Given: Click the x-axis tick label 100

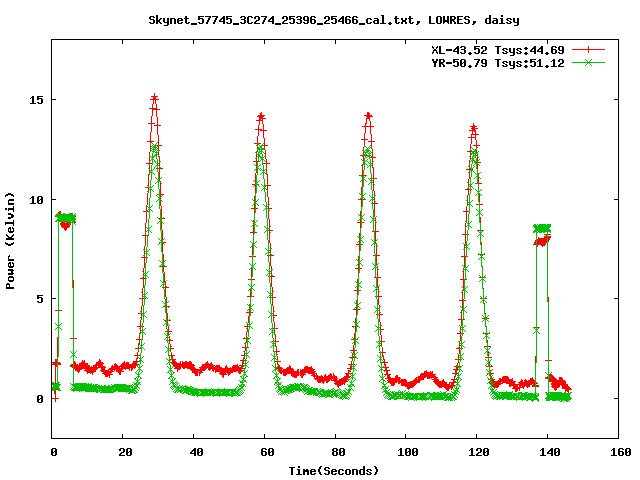Looking at the screenshot, I should click(408, 452).
